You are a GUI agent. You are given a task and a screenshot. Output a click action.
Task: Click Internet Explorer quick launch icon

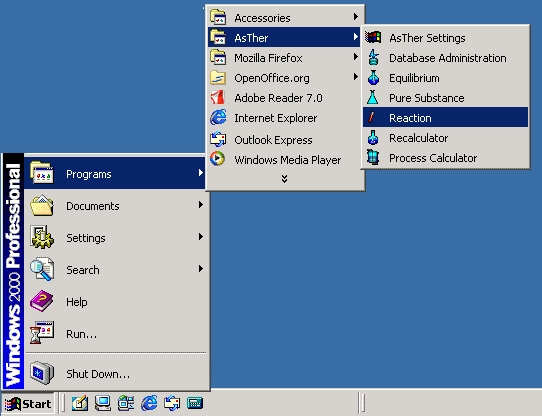(149, 403)
